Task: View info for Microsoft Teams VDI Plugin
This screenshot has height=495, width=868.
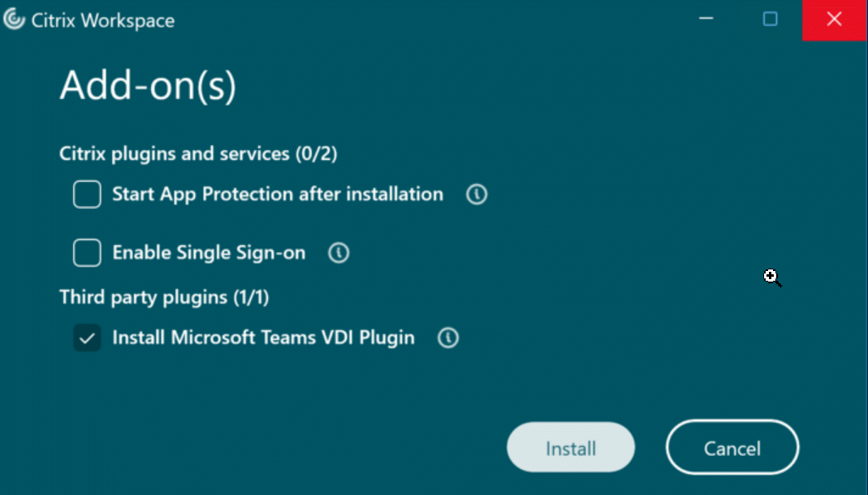Action: coord(447,338)
